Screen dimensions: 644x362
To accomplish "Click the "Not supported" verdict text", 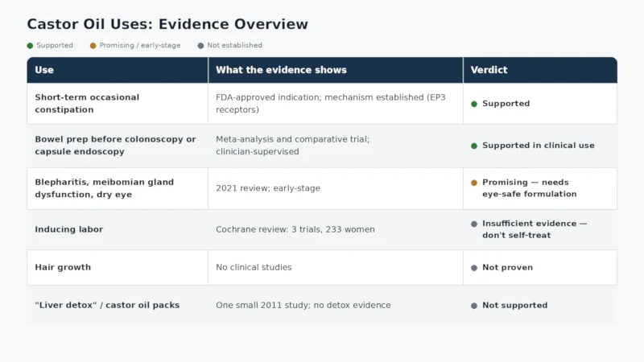I will (x=514, y=306).
